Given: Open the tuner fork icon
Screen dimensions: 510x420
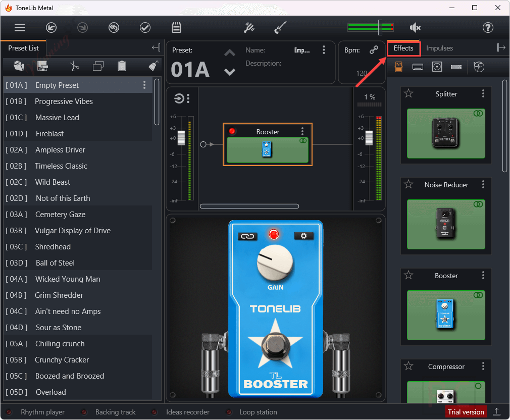Looking at the screenshot, I should [249, 28].
